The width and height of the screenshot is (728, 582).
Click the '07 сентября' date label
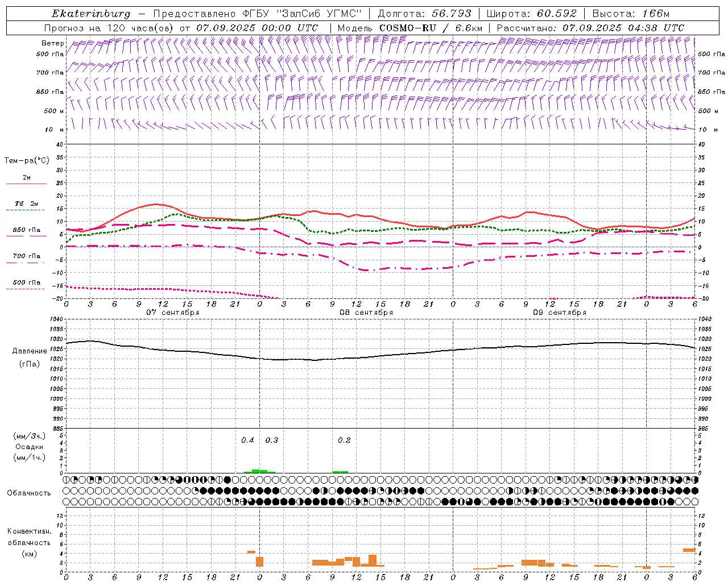[x=173, y=313]
